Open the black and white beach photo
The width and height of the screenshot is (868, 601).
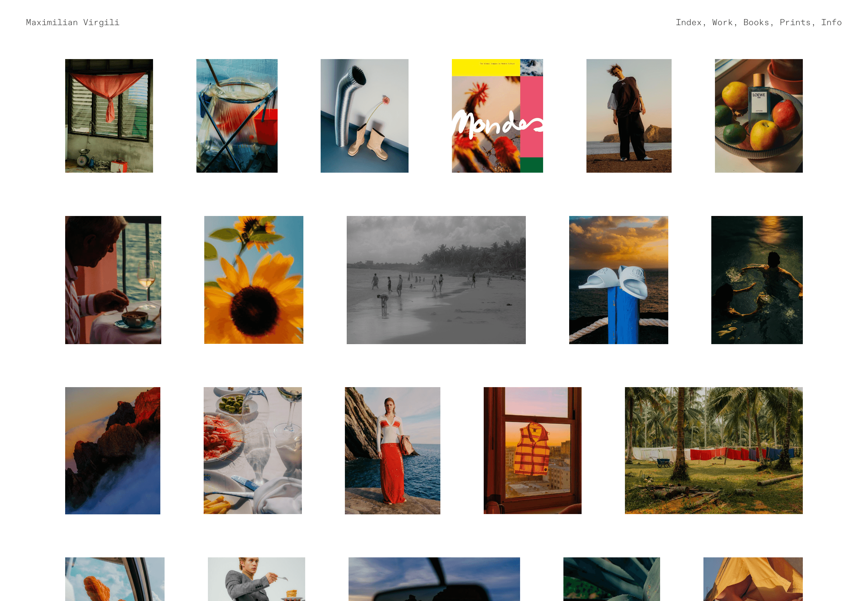(x=436, y=279)
